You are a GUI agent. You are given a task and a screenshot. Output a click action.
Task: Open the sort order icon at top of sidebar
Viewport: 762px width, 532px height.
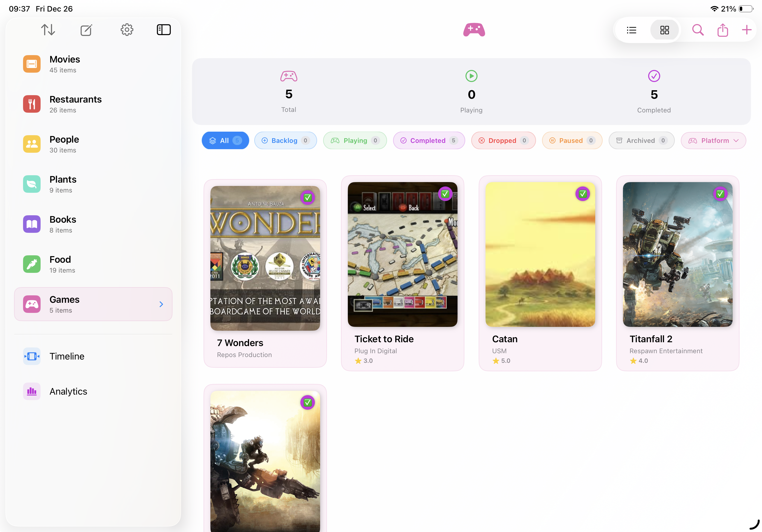[48, 30]
